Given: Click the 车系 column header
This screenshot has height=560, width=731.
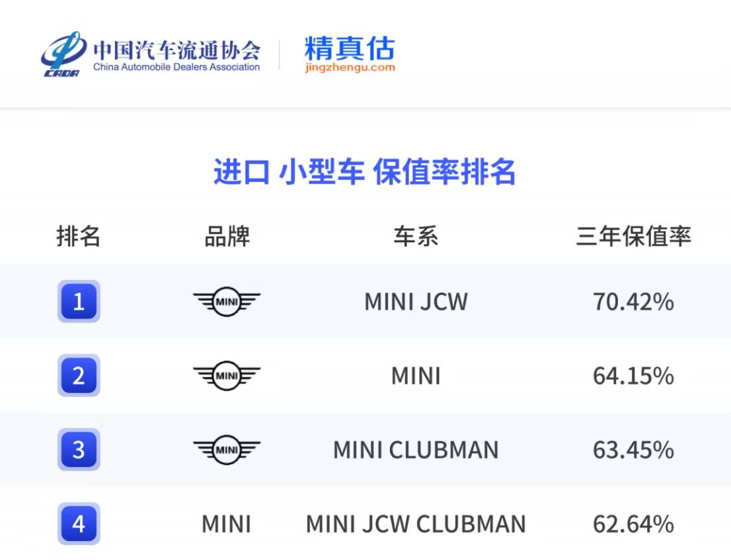Looking at the screenshot, I should 416,237.
